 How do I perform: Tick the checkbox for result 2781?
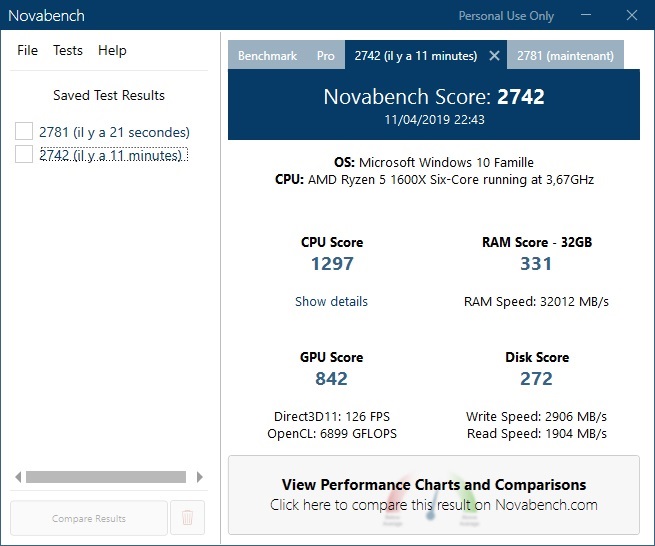pyautogui.click(x=24, y=132)
